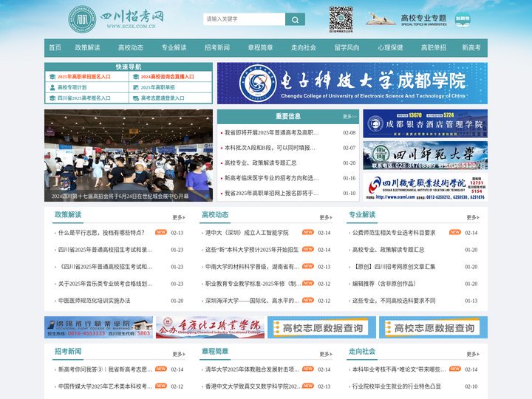532x399 pixels.
Task: Click icon beside 2025年高职单招
Action: click(136, 87)
